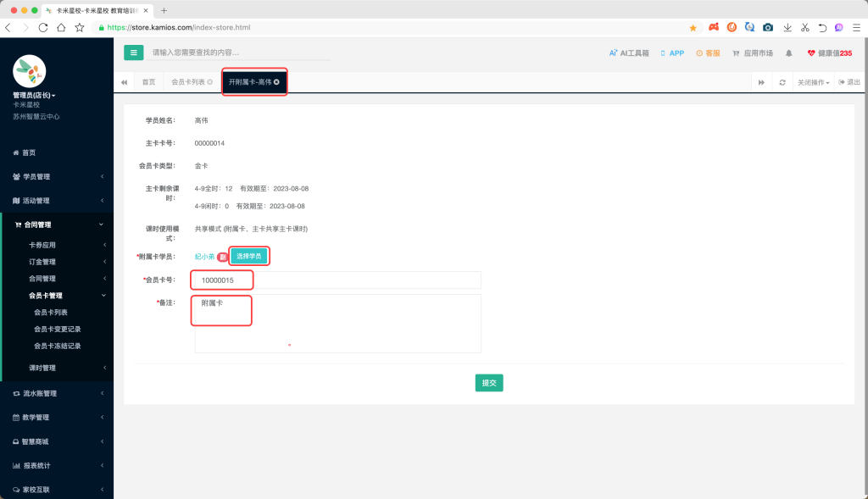Open the browser screenshot camera extension
The height and width of the screenshot is (499, 868).
(x=768, y=27)
